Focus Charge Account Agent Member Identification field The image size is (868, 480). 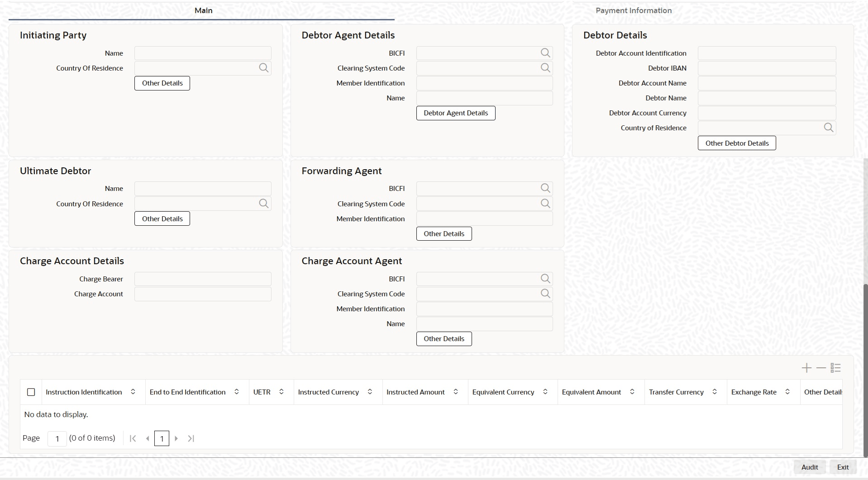(x=484, y=309)
